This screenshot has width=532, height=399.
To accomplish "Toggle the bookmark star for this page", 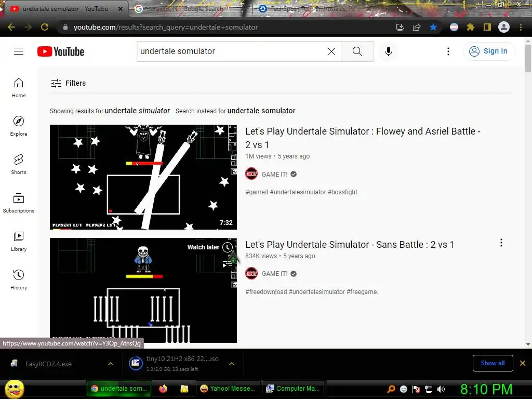I will pyautogui.click(x=433, y=27).
